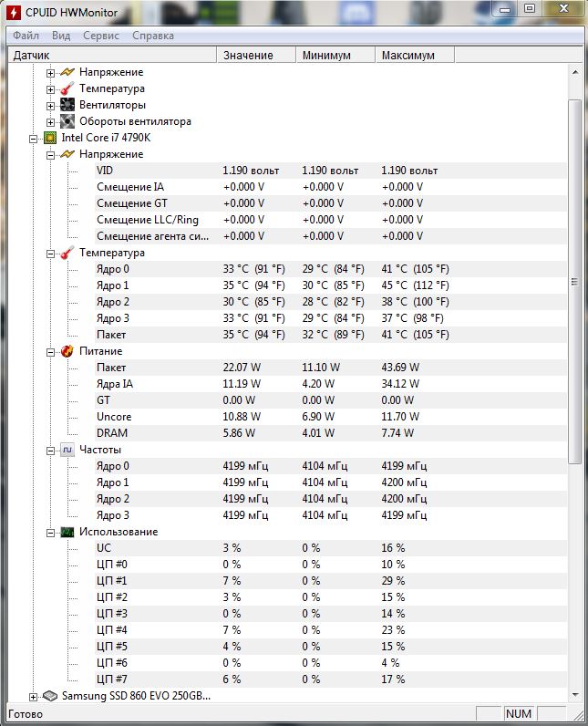
Task: Click the Intel Core i7 4790K processor icon
Action: coord(50,138)
